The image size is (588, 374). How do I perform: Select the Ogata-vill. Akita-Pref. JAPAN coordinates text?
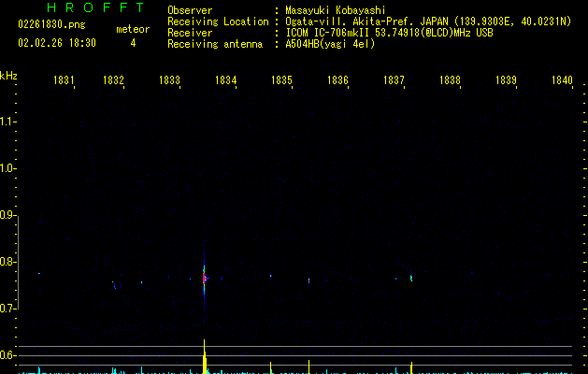(x=428, y=22)
